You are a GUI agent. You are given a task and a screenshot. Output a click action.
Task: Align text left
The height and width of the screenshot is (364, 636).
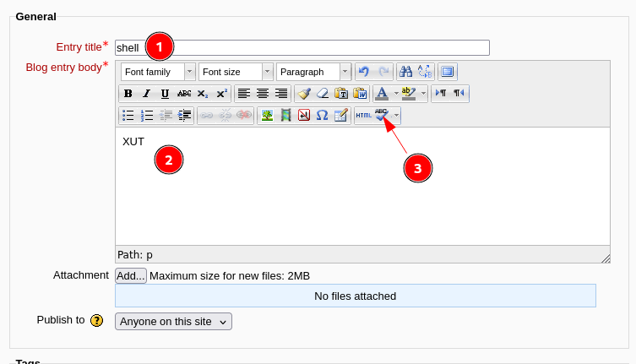244,94
